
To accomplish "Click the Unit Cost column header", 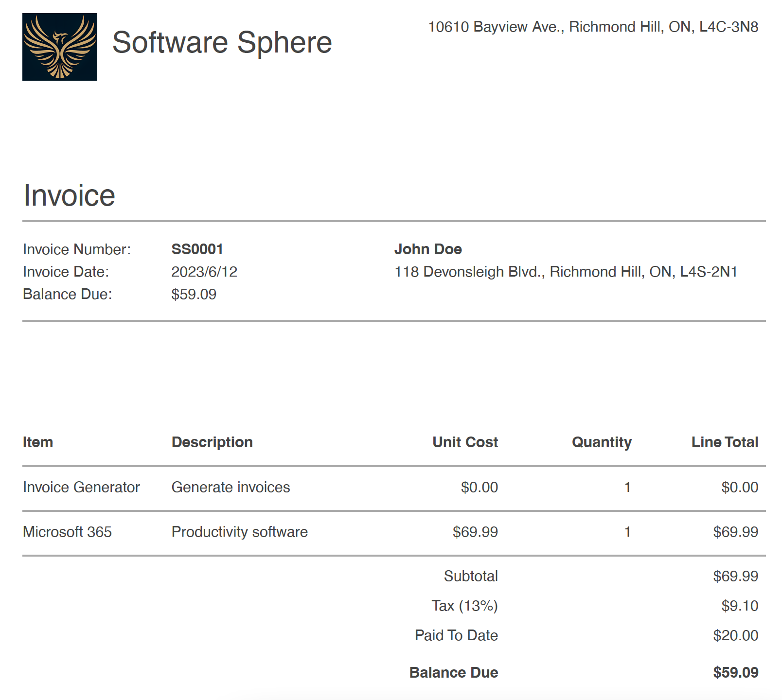I will click(x=465, y=442).
